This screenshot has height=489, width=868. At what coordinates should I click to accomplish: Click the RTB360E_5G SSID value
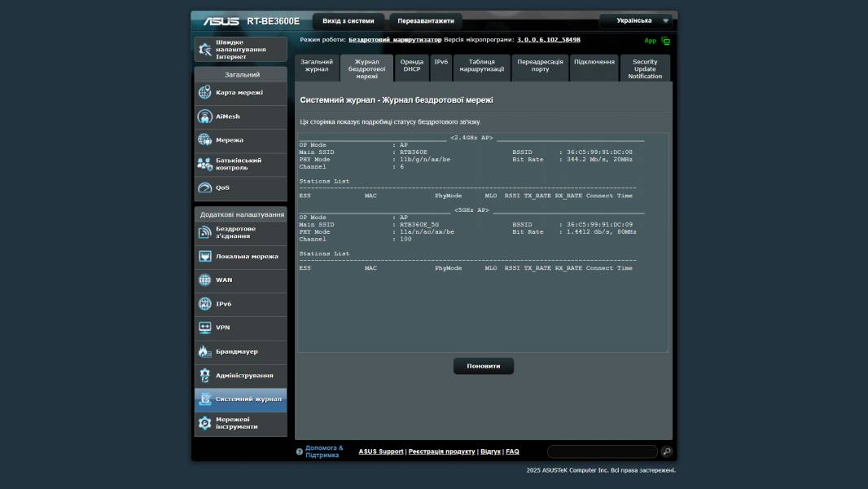[419, 225]
